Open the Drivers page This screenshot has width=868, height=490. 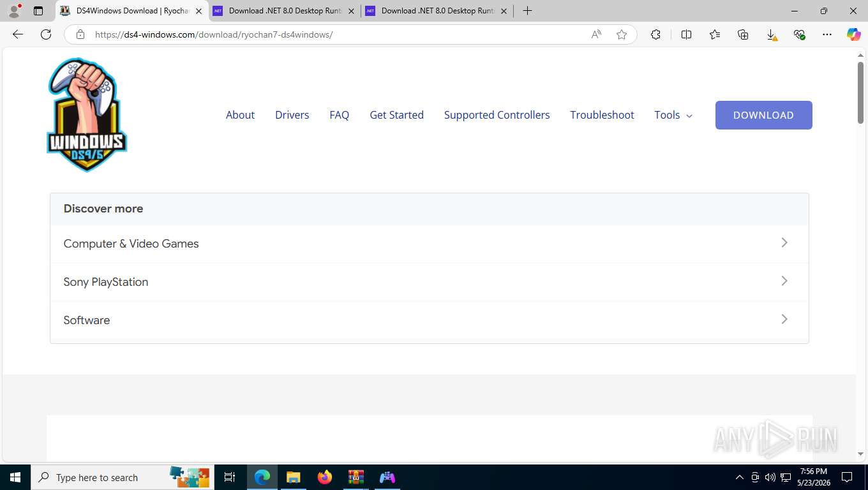292,115
